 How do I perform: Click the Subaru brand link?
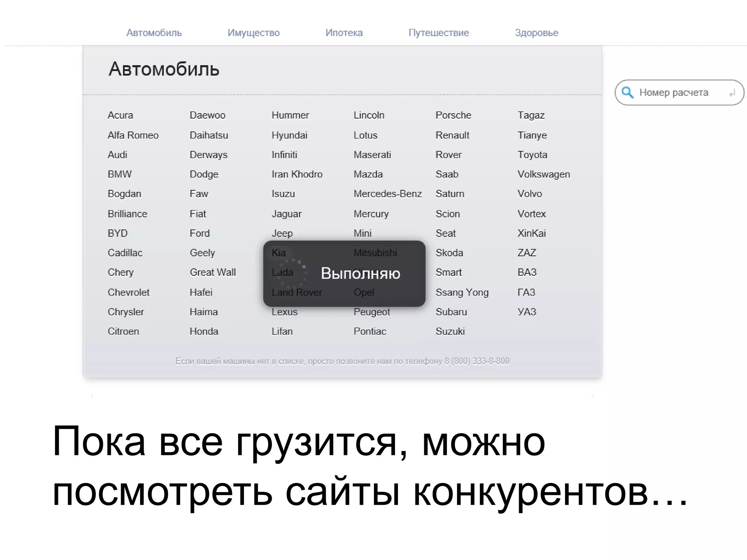(451, 312)
